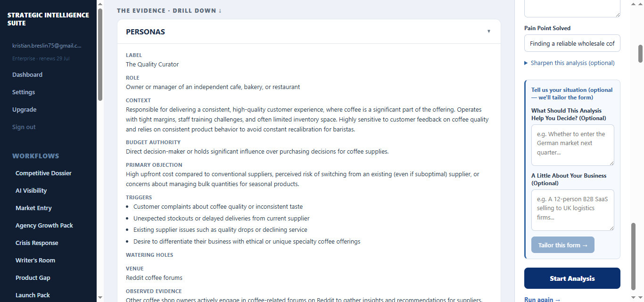The image size is (644, 302).
Task: Open the AI Visibility workflow
Action: pos(31,190)
